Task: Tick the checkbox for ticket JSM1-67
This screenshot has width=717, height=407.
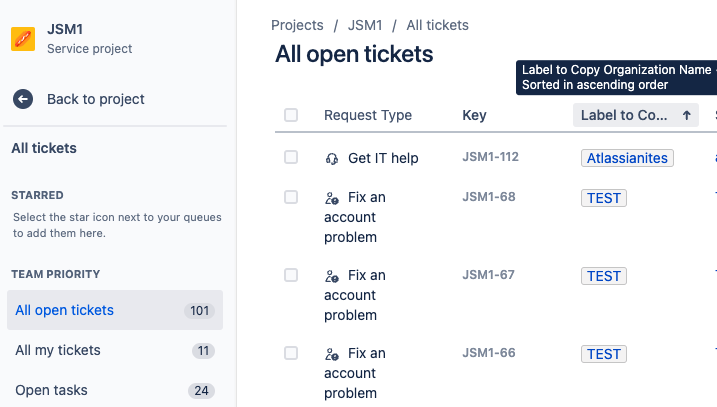Action: coord(291,275)
